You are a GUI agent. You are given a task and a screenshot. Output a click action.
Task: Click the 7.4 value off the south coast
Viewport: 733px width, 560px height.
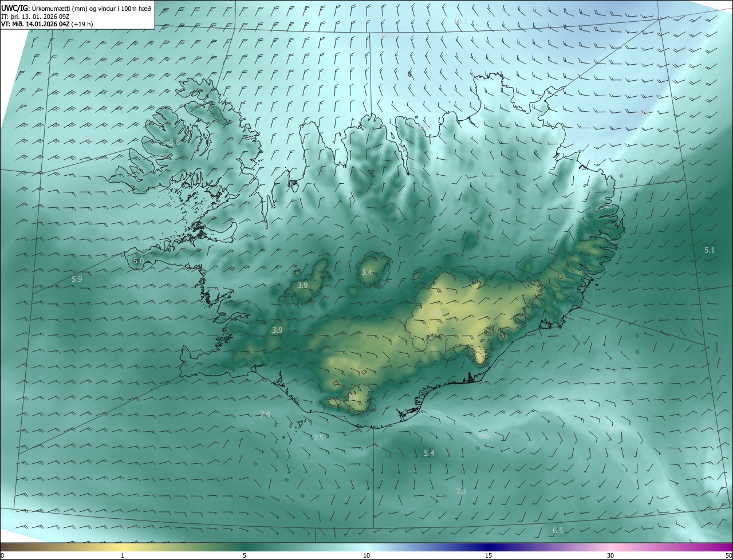265,414
